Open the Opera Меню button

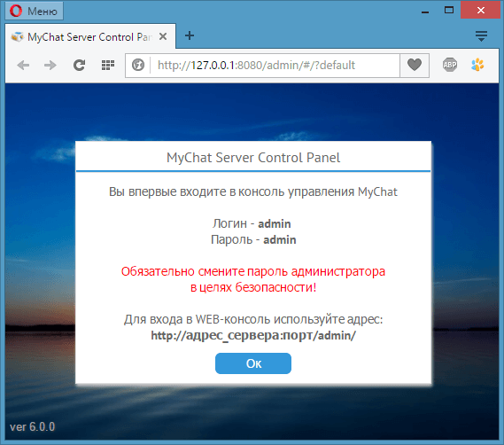click(x=34, y=11)
